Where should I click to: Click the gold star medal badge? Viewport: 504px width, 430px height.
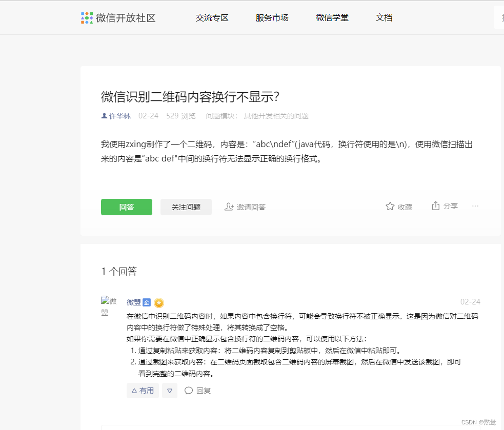159,303
